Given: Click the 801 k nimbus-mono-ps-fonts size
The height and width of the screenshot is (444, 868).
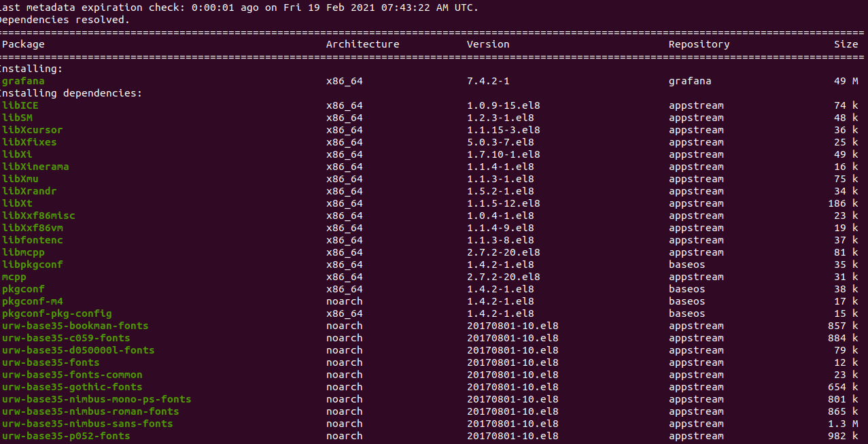Looking at the screenshot, I should pyautogui.click(x=843, y=399).
